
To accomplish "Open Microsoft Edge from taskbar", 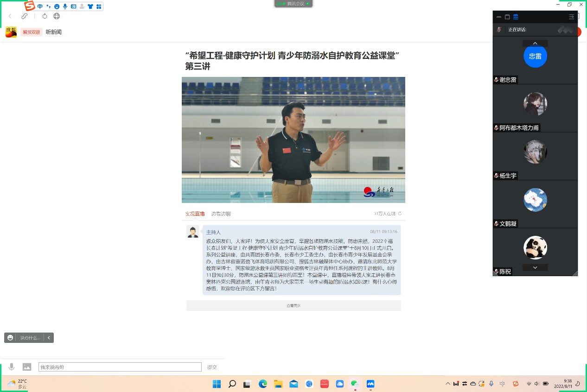I will pyautogui.click(x=263, y=384).
